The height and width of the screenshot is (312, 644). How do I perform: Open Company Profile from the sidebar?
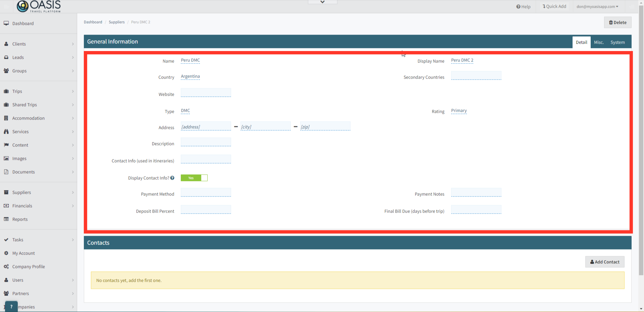point(29,267)
